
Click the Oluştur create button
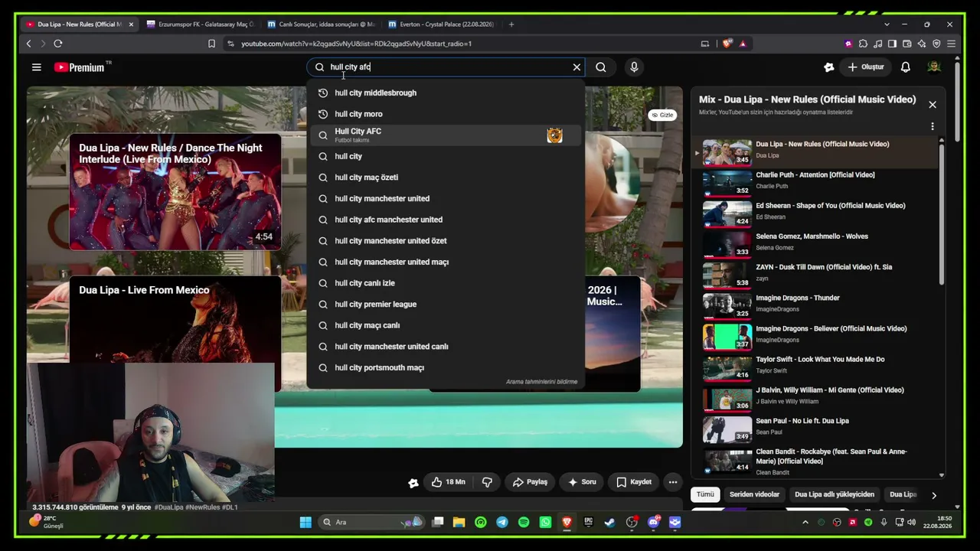pyautogui.click(x=866, y=67)
